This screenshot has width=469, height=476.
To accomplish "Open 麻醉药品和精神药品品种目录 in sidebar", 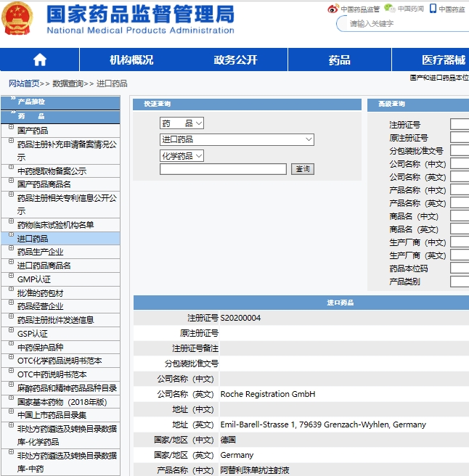I will [67, 388].
